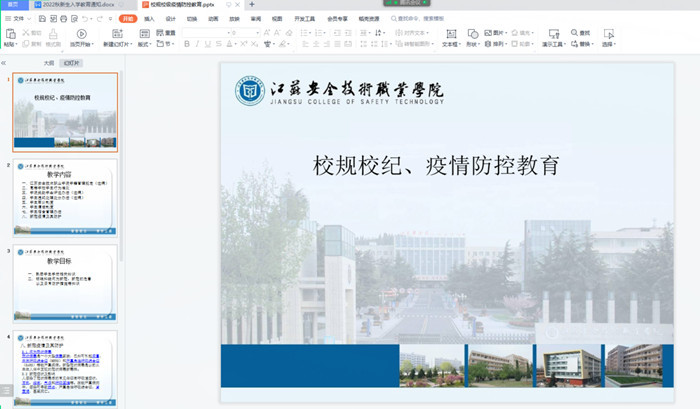
Task: Toggle Italic formatting
Action: [x=198, y=45]
